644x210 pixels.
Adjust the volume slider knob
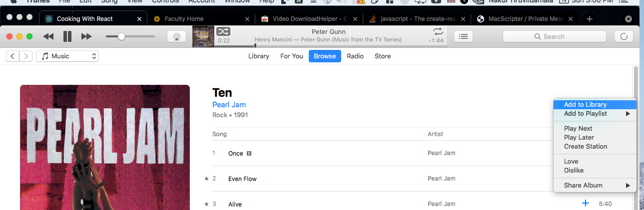(121, 36)
